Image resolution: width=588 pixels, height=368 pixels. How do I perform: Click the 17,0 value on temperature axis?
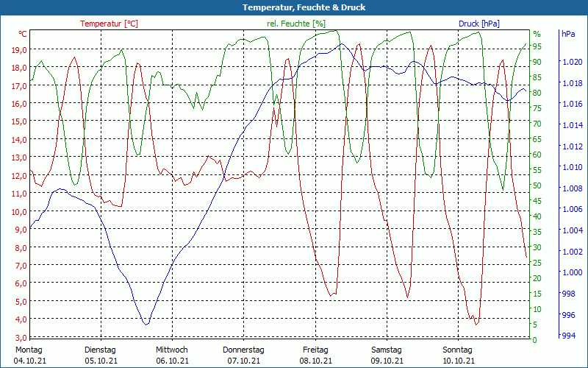coord(19,85)
